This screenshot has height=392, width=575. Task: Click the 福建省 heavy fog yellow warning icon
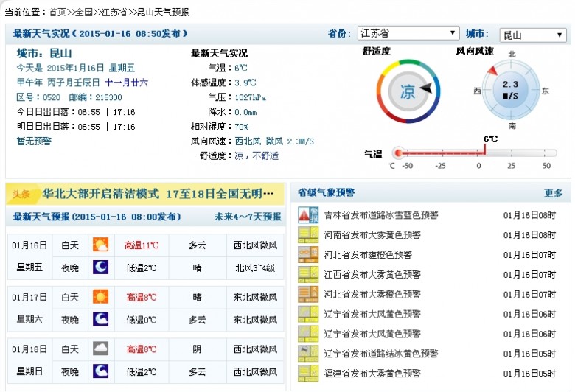(307, 373)
